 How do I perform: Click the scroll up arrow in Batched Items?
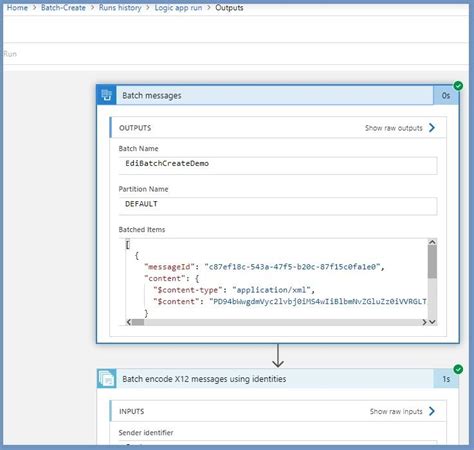[x=432, y=242]
